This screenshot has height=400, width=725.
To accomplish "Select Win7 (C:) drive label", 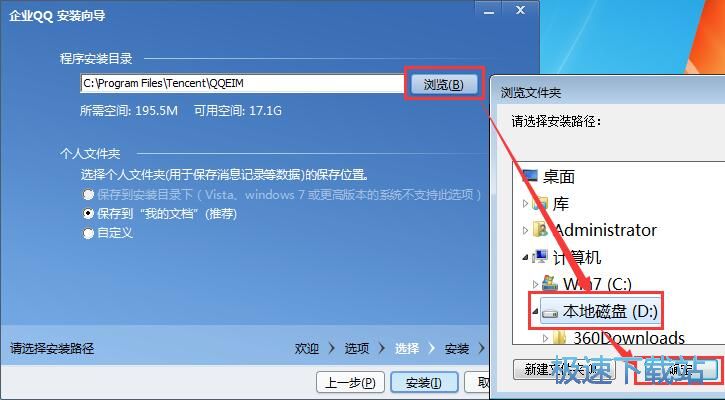I will tap(597, 284).
